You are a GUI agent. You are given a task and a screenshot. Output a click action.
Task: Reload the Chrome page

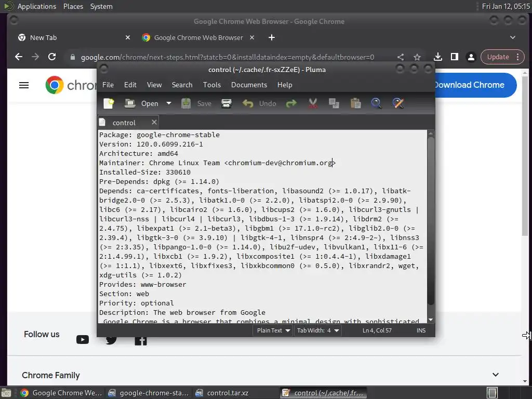(x=52, y=57)
